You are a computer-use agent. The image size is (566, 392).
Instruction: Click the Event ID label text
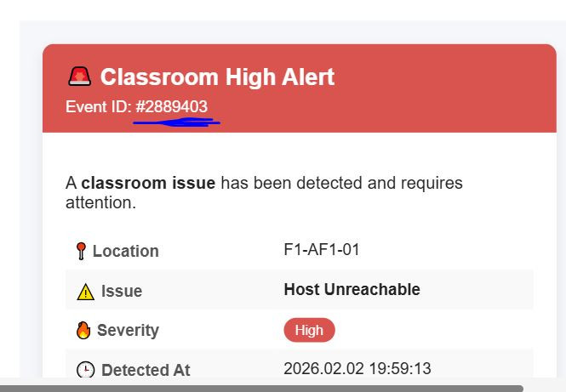pyautogui.click(x=99, y=107)
